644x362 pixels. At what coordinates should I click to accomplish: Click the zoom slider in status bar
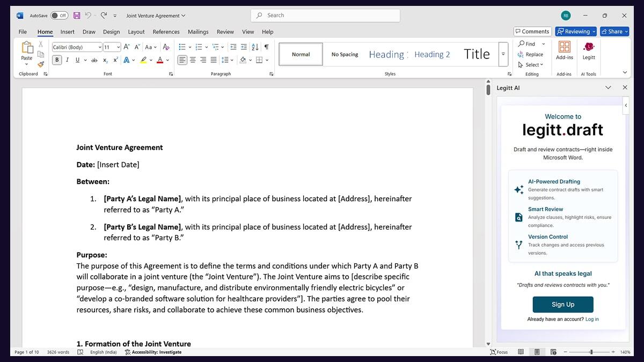(x=590, y=352)
